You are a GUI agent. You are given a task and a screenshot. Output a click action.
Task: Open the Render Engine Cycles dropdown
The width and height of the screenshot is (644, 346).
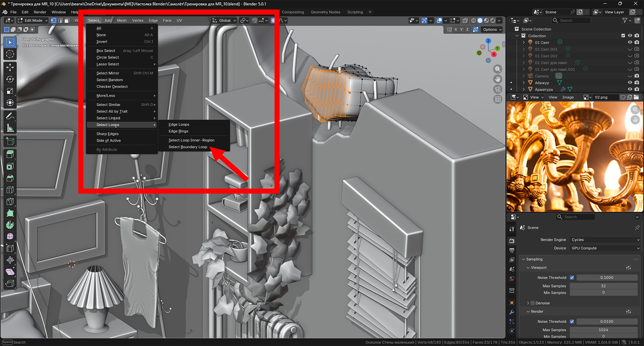pyautogui.click(x=605, y=240)
